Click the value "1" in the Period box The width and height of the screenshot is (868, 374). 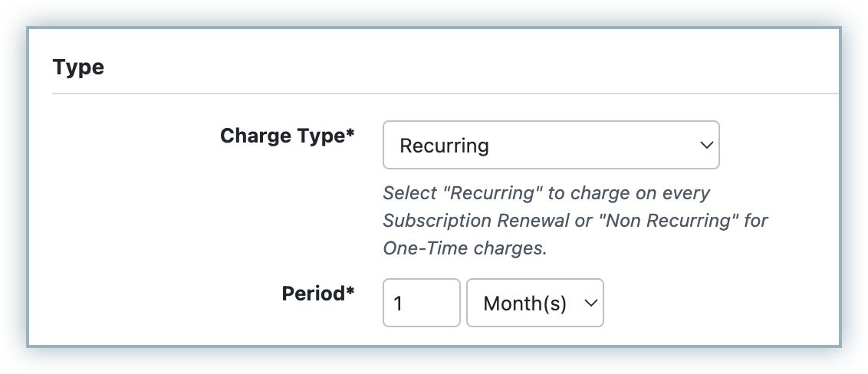click(x=399, y=303)
